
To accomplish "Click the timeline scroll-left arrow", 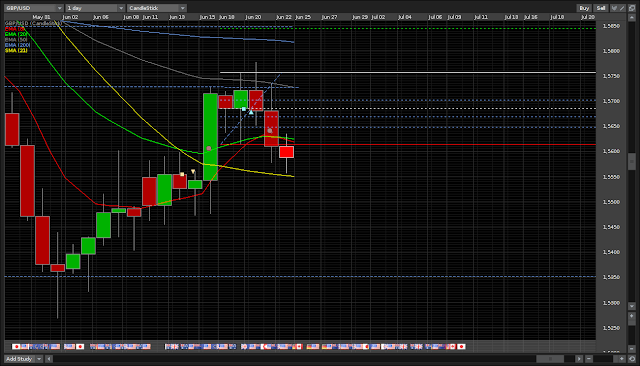I will pos(49,359).
